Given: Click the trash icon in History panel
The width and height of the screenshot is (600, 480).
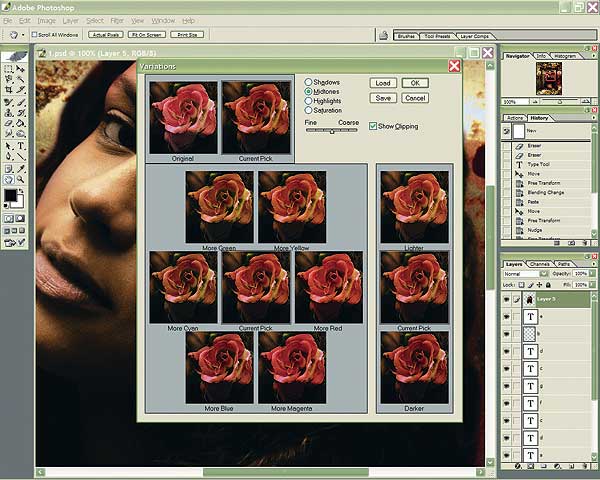Looking at the screenshot, I should (x=587, y=241).
